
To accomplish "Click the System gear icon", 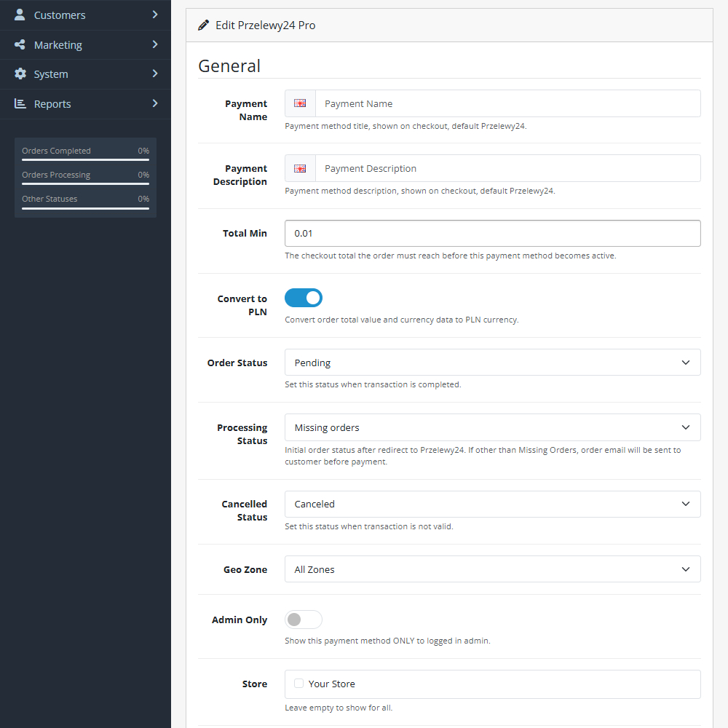I will [x=20, y=74].
